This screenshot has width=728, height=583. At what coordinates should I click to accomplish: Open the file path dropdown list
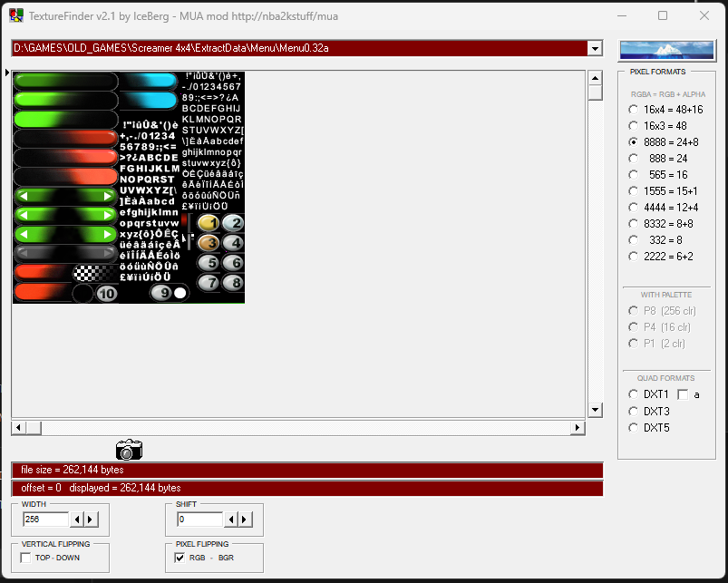pyautogui.click(x=595, y=48)
